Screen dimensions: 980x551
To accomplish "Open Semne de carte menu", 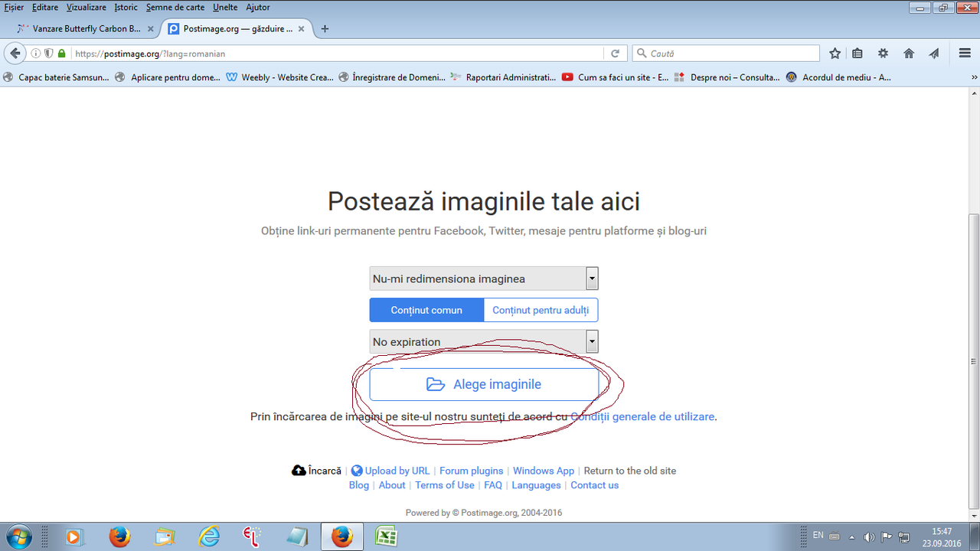I will (x=175, y=7).
